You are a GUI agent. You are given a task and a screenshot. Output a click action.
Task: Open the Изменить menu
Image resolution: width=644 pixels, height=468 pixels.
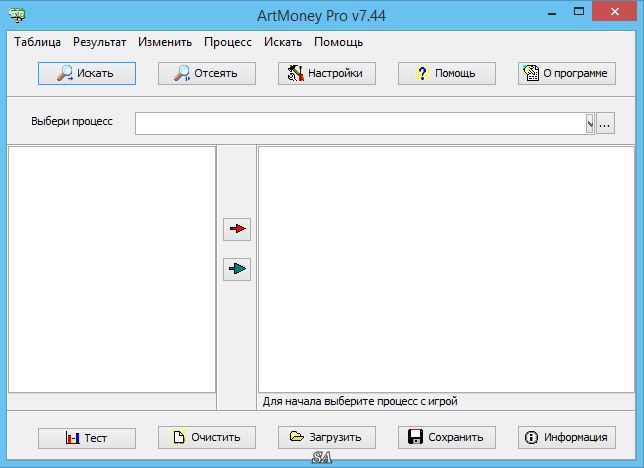point(165,42)
